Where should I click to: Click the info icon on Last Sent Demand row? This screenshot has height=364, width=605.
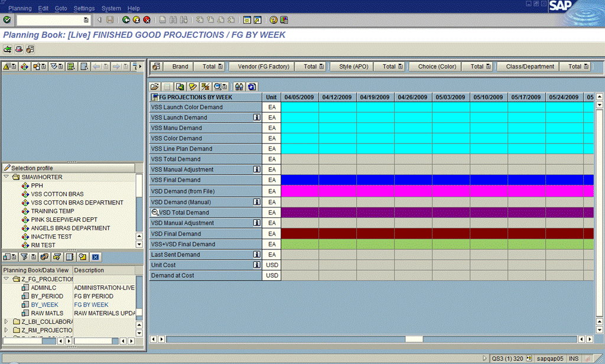pos(256,254)
